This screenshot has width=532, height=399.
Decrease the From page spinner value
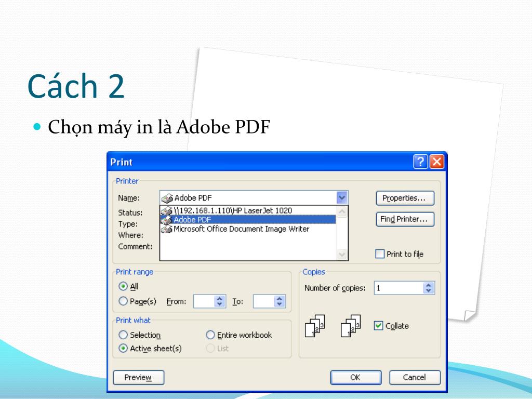pyautogui.click(x=220, y=304)
